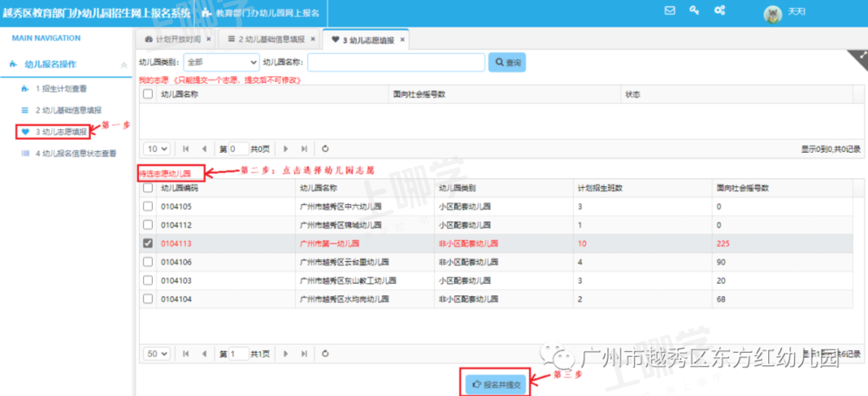Refresh the lower kindergarten list grid
The width and height of the screenshot is (868, 396).
tap(325, 353)
